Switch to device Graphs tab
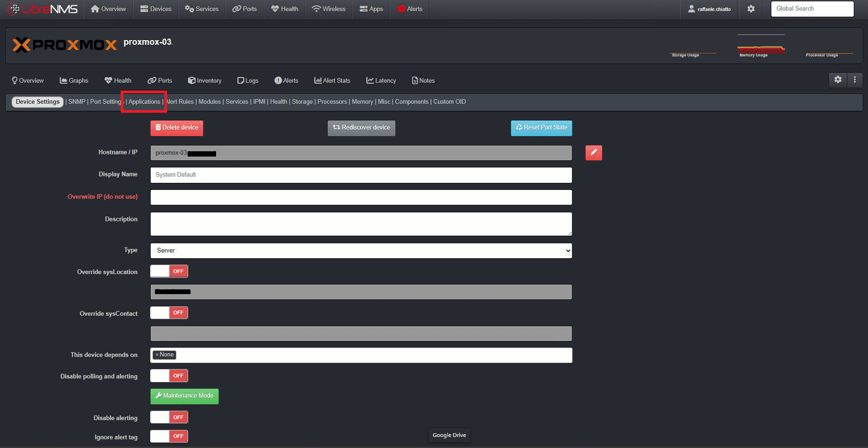Image resolution: width=868 pixels, height=448 pixels. click(x=74, y=81)
